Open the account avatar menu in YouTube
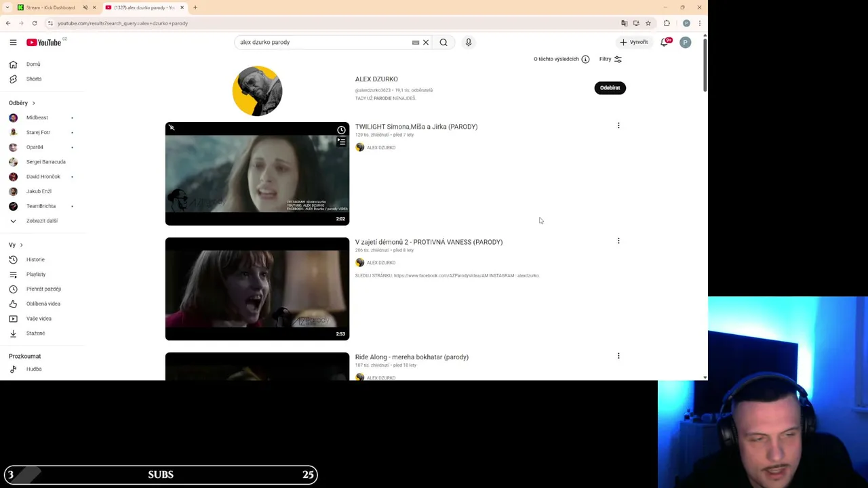 (686, 42)
